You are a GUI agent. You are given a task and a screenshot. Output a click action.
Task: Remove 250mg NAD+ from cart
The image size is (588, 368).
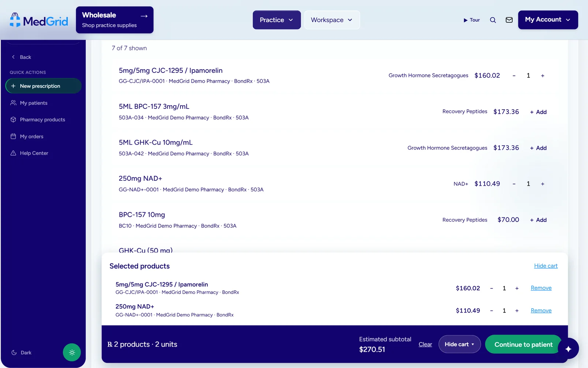point(541,311)
